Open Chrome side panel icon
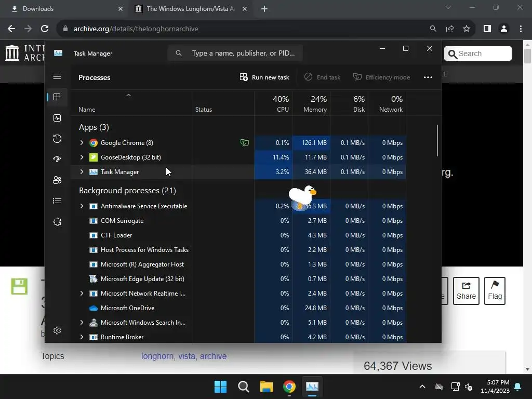 pos(487,29)
